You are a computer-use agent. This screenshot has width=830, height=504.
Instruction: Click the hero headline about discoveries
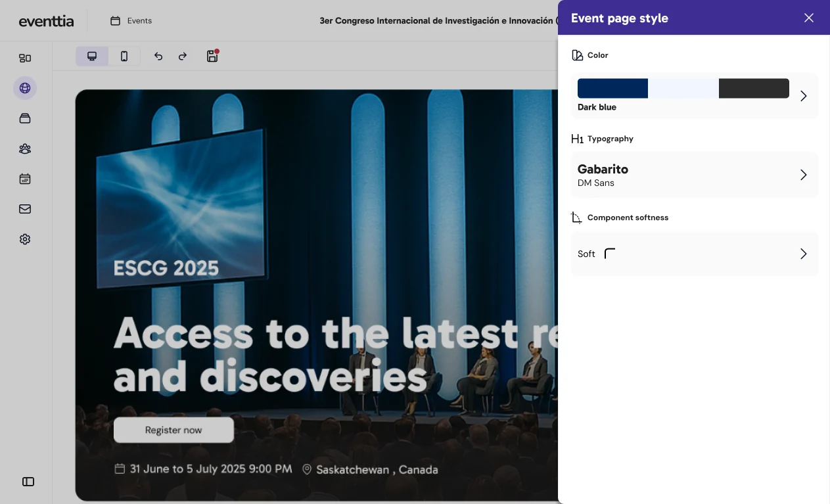335,355
